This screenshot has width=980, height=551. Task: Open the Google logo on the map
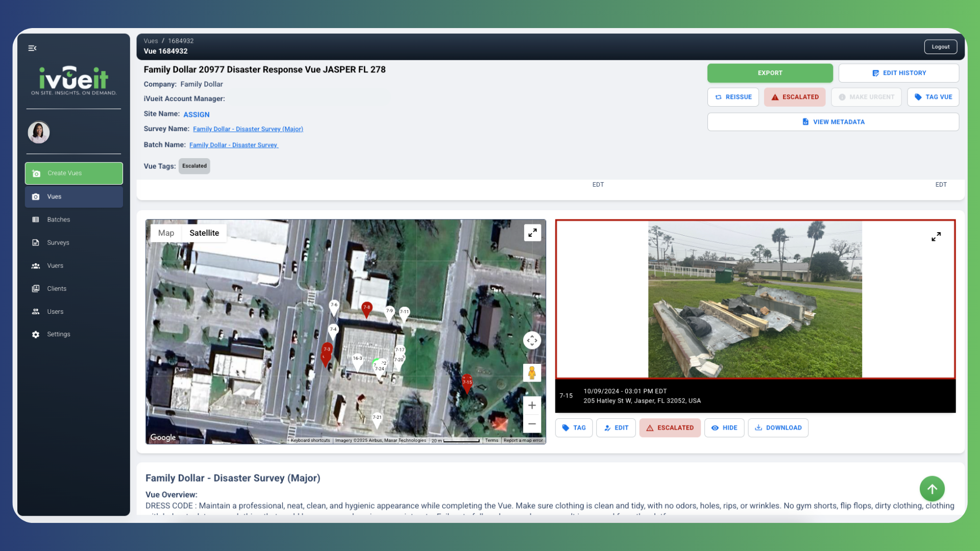coord(163,437)
